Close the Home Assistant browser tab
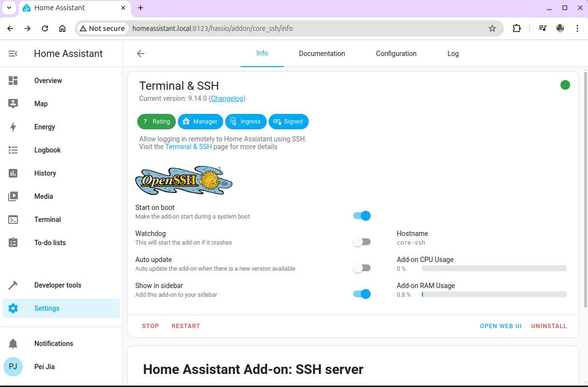Viewport: 588px width, 387px height. 123,8
